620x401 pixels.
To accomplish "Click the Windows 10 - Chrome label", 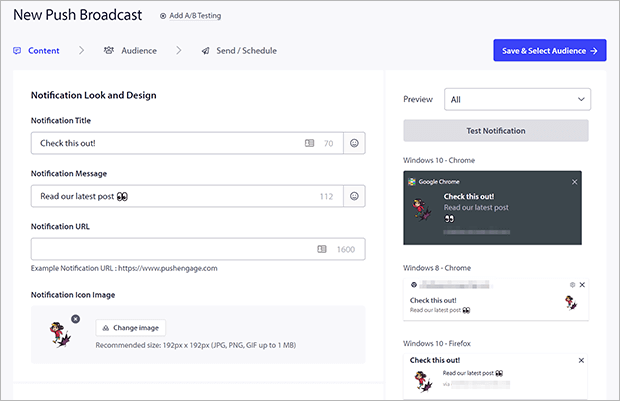I will (x=439, y=160).
